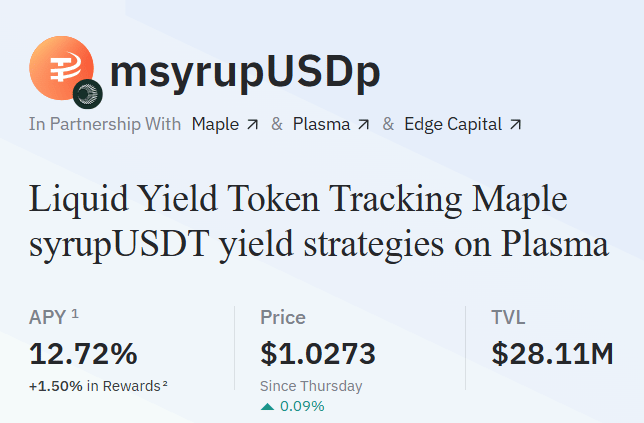This screenshot has height=423, width=644.
Task: Click the $28.11M TVL value
Action: click(x=552, y=353)
